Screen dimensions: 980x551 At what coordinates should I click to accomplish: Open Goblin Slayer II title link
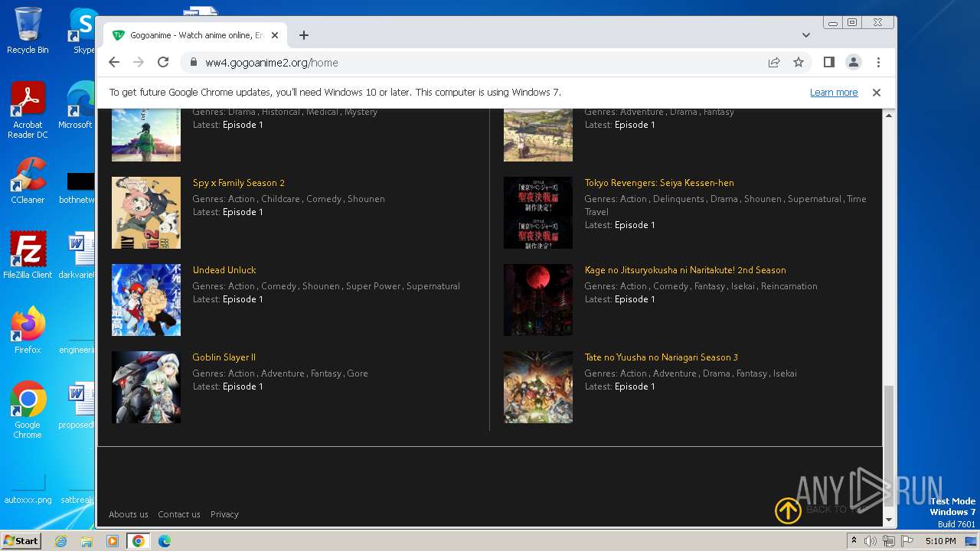[x=224, y=357]
